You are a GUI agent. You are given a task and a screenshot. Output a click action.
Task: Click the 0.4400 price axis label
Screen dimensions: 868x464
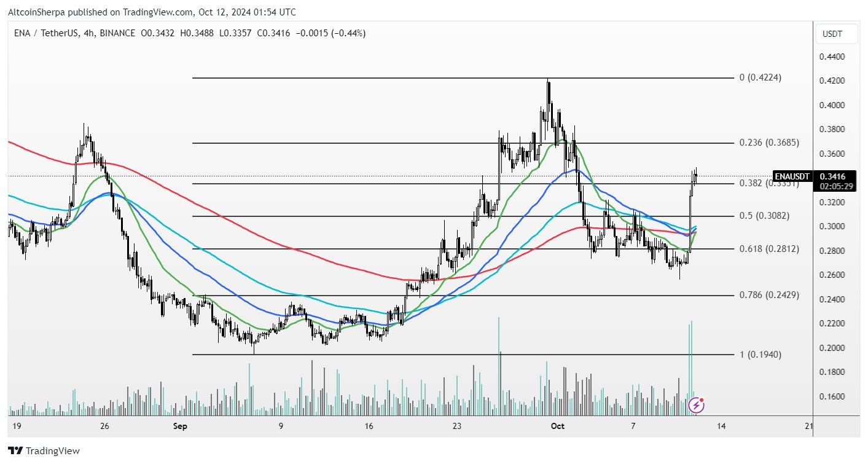[832, 57]
